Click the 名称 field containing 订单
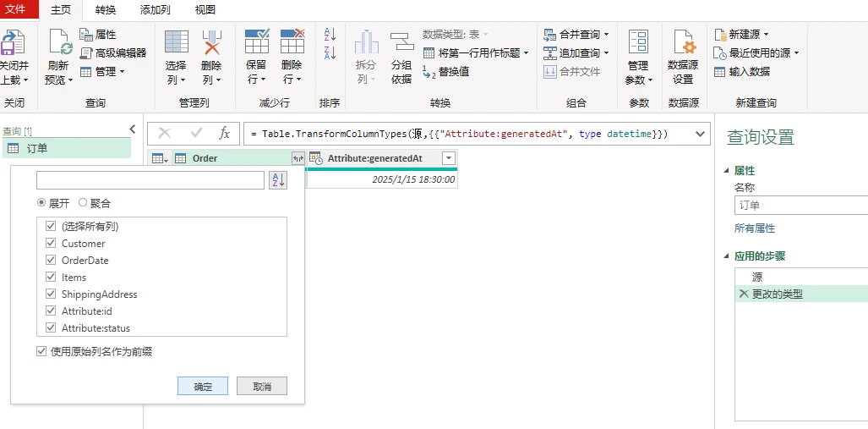The width and height of the screenshot is (868, 429). [x=801, y=205]
